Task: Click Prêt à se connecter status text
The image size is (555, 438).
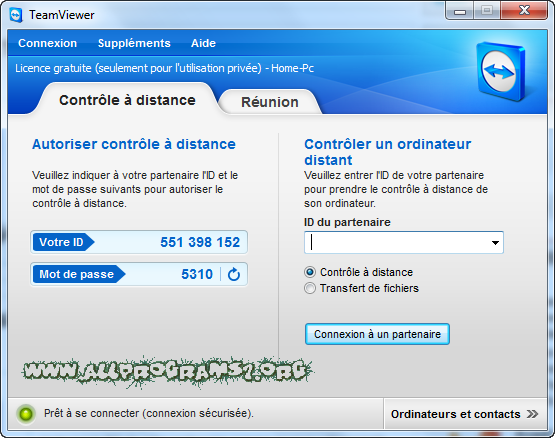Action: (x=149, y=414)
